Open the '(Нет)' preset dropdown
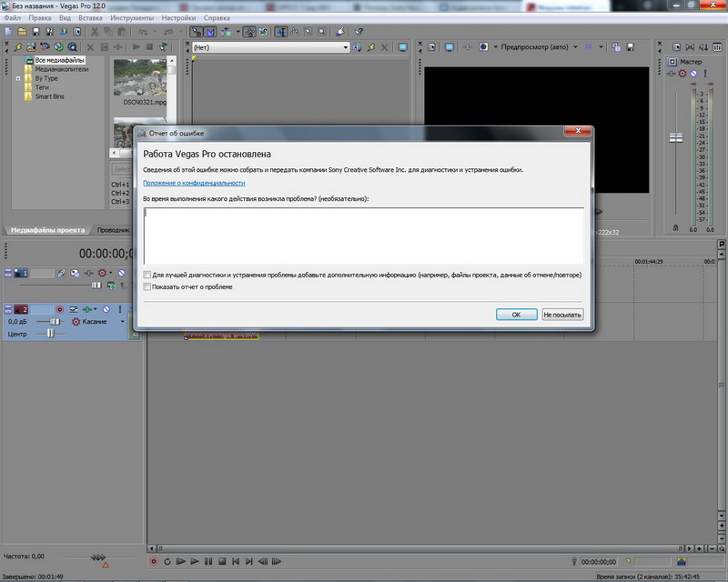The width and height of the screenshot is (728, 582). click(x=345, y=47)
